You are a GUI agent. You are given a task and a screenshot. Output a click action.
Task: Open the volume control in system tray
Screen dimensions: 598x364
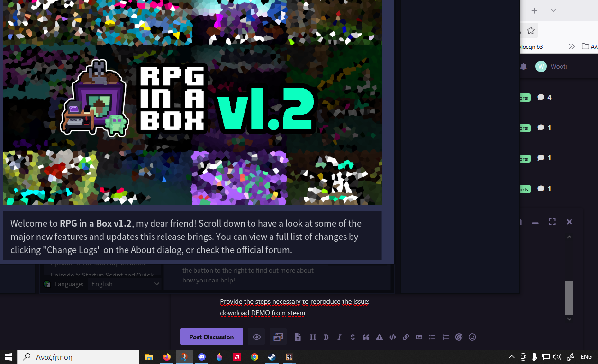click(x=557, y=357)
